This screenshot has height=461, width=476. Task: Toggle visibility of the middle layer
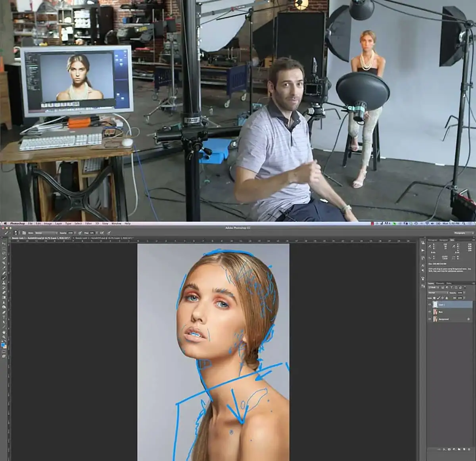click(430, 312)
